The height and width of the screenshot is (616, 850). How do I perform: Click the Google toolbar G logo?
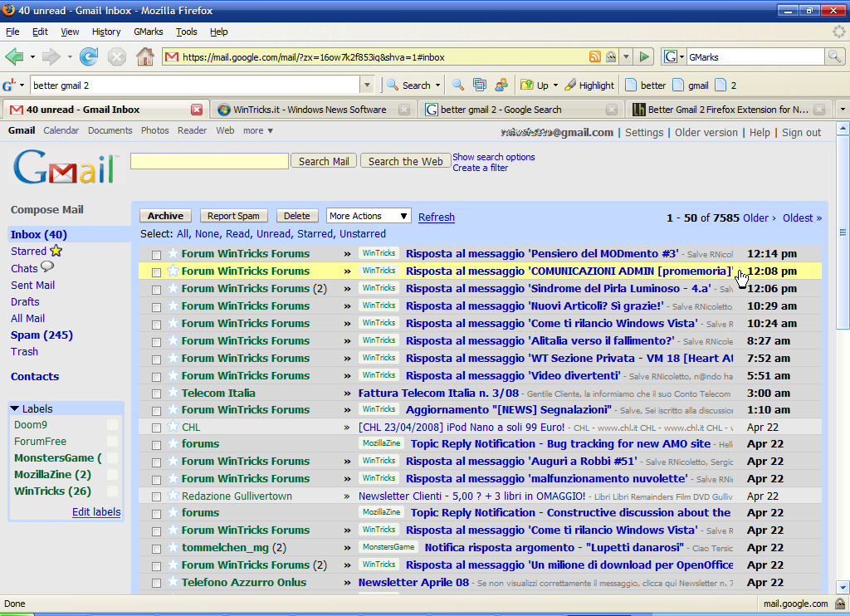(x=8, y=86)
